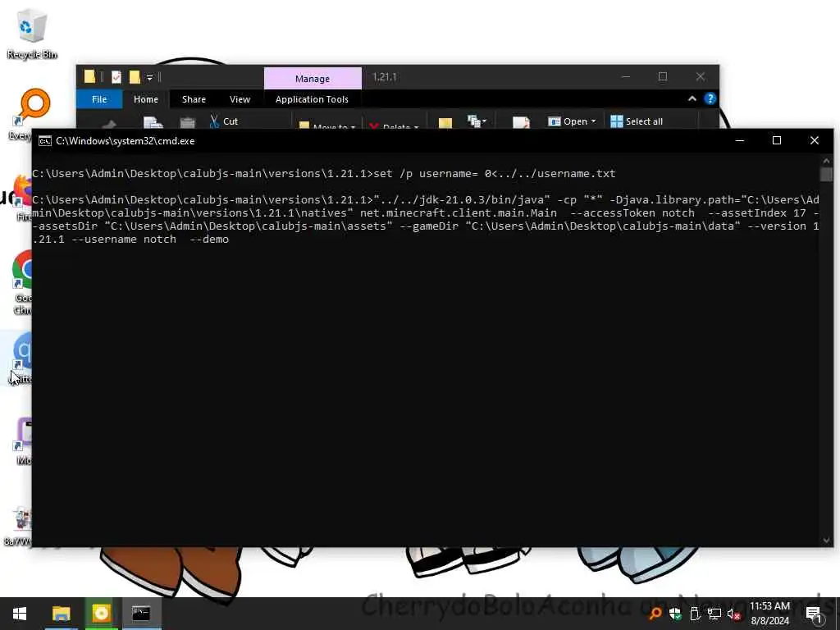This screenshot has width=840, height=630.
Task: Open File Explorer from the taskbar
Action: (61, 614)
